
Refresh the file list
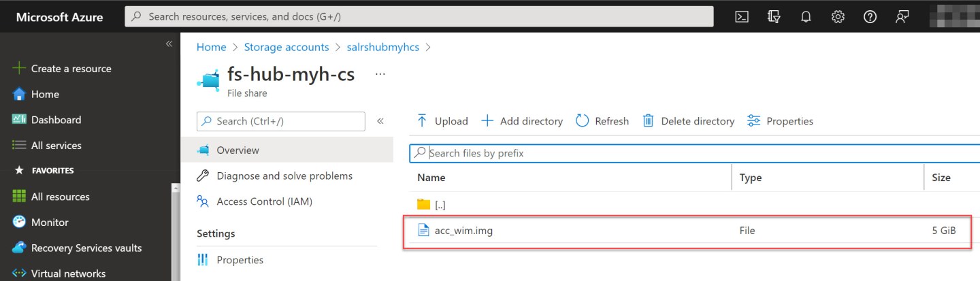coord(602,121)
